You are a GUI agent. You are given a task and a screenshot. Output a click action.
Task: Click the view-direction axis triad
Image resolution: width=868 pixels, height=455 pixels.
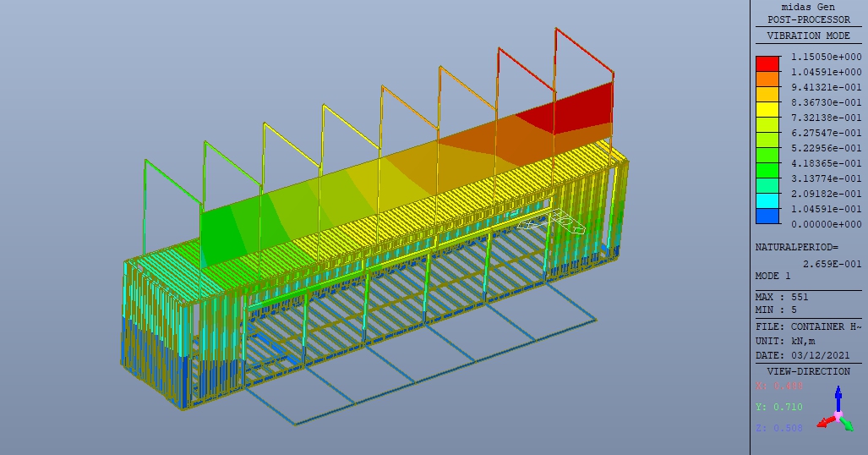837,410
